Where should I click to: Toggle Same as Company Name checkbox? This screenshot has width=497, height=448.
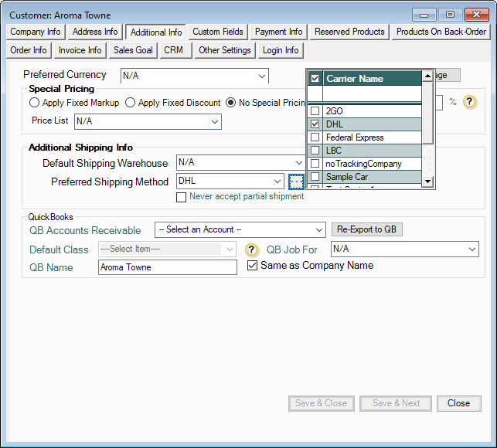click(252, 266)
